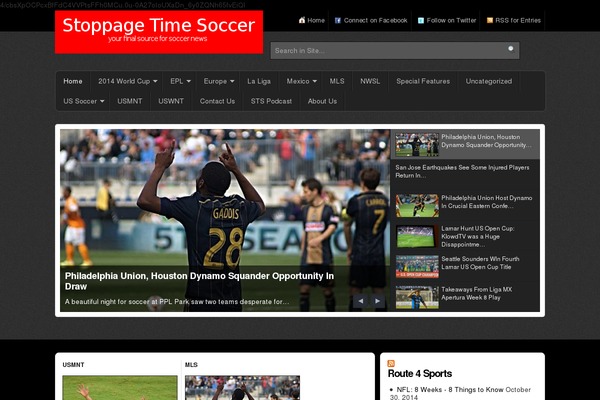
Task: Open the Special Features menu item
Action: tap(423, 81)
